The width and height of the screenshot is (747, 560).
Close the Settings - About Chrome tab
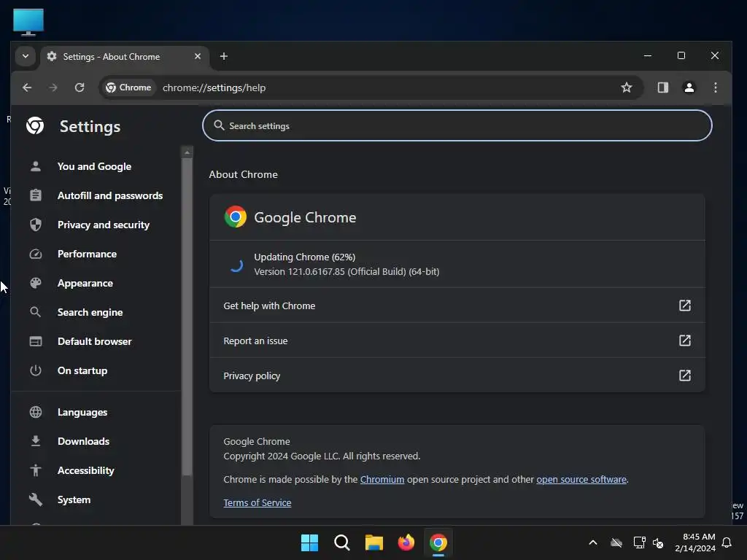(x=197, y=56)
